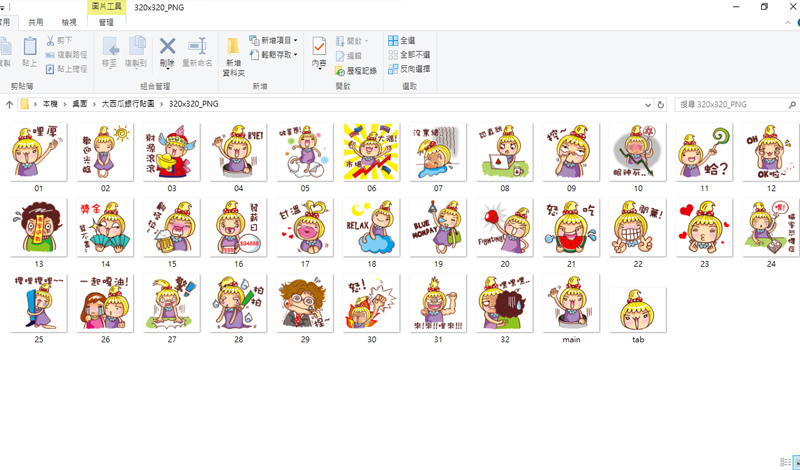The width and height of the screenshot is (800, 470).
Task: Select sticker thumbnail 21
Action: click(x=571, y=228)
